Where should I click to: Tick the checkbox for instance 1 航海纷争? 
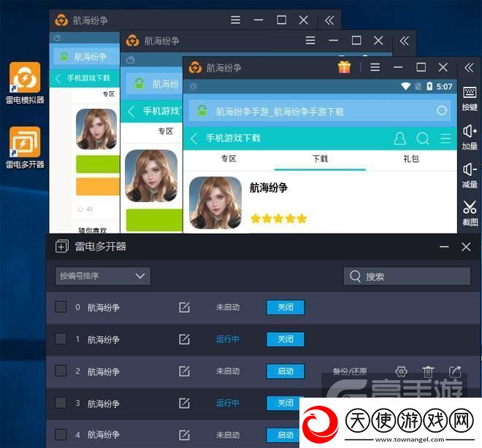pyautogui.click(x=61, y=339)
